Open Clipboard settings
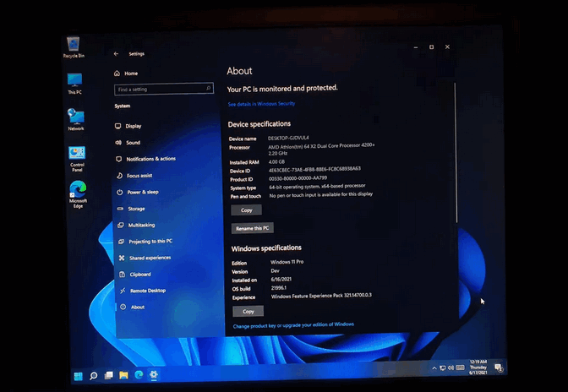 coord(135,275)
